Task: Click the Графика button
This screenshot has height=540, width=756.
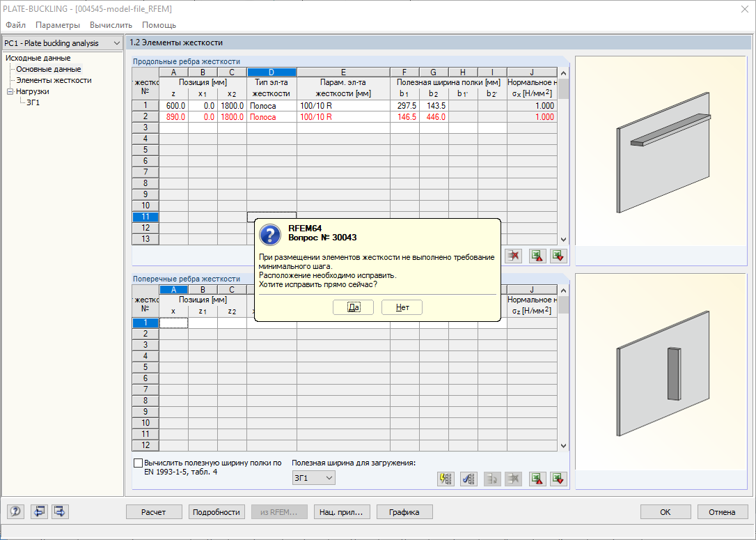Action: 404,512
